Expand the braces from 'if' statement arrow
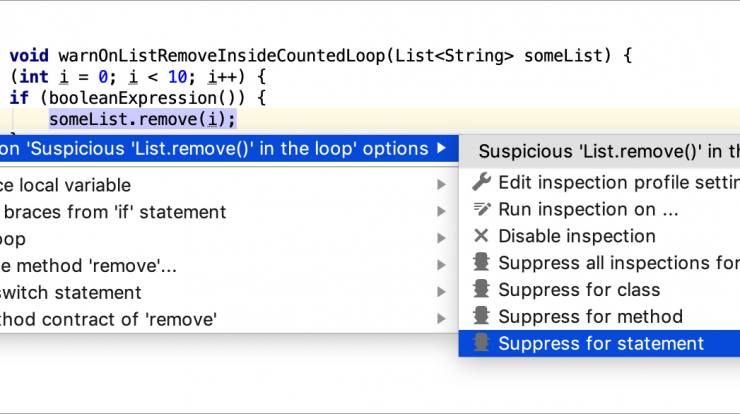The image size is (740, 414). coord(441,211)
